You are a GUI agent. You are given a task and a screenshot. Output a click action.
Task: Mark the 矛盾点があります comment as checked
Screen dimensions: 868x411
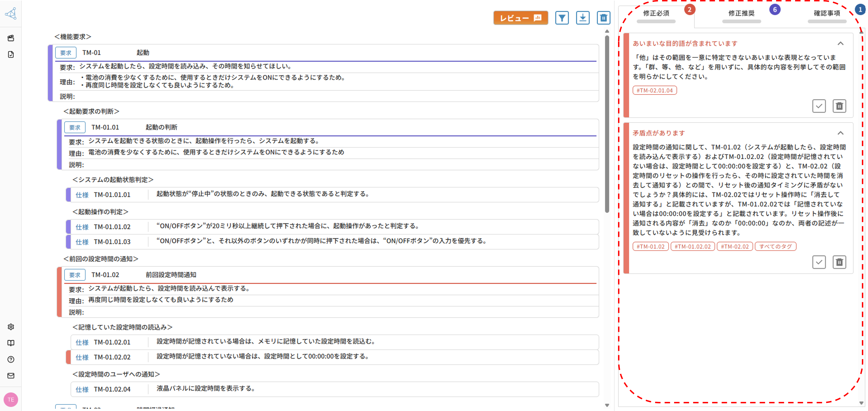(x=819, y=262)
